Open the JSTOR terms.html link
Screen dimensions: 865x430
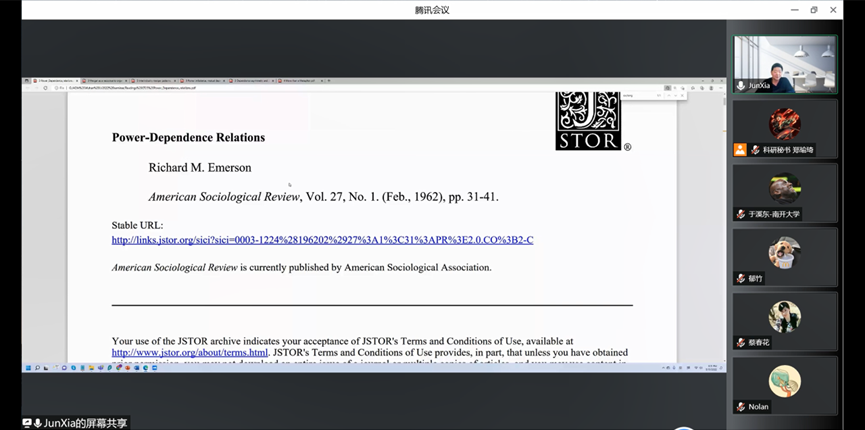[x=190, y=353]
